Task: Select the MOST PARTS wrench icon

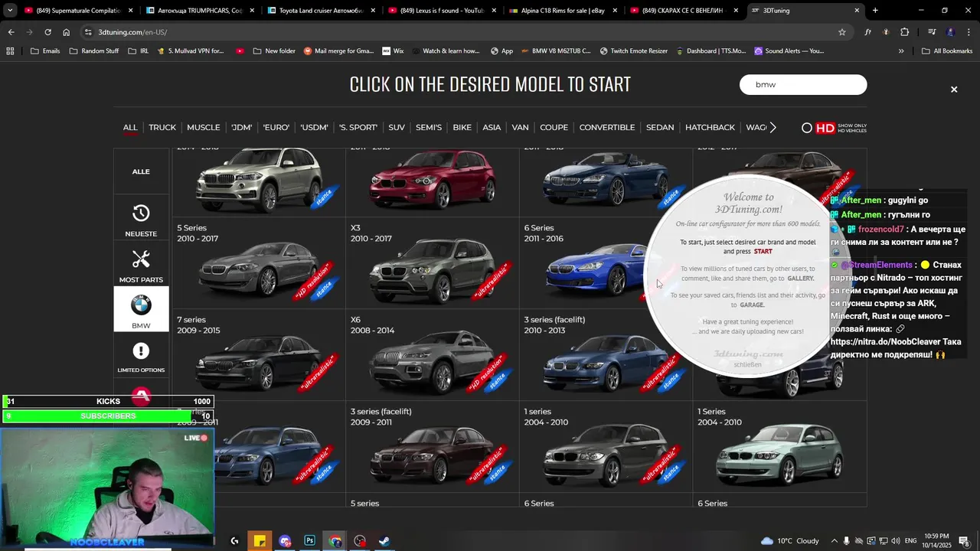Action: tap(141, 259)
